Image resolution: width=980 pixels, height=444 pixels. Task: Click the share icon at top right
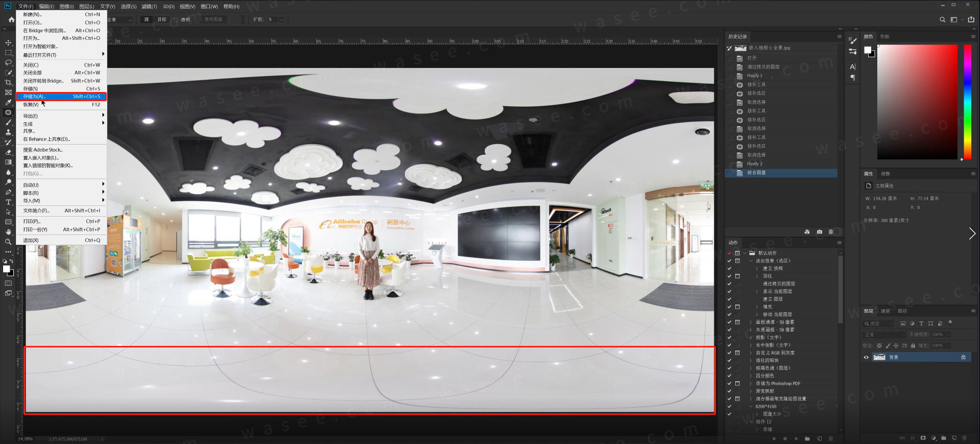971,19
